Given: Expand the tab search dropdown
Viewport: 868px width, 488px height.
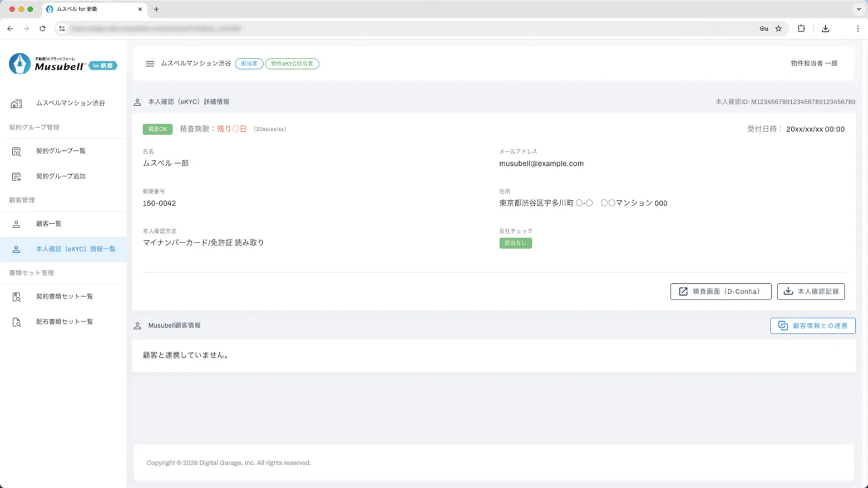Looking at the screenshot, I should pyautogui.click(x=859, y=9).
